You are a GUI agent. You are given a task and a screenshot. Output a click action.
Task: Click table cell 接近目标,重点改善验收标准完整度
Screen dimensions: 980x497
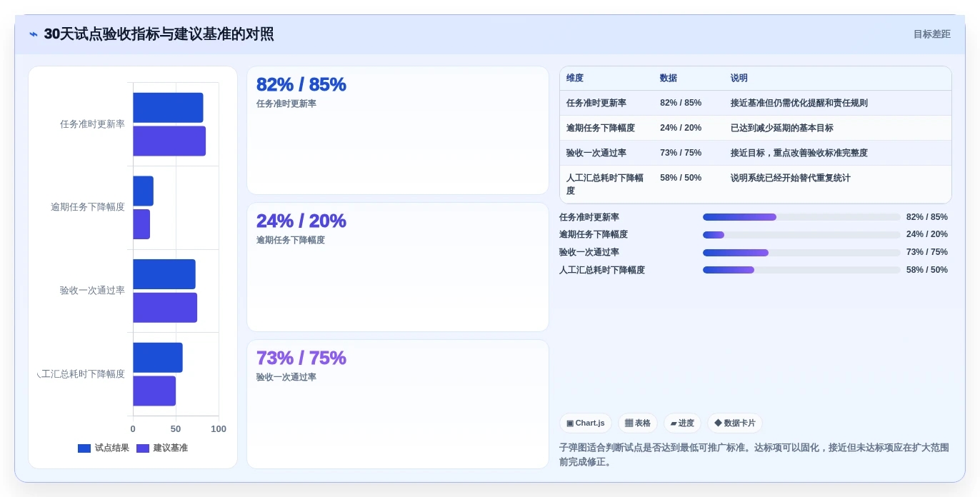tap(799, 153)
